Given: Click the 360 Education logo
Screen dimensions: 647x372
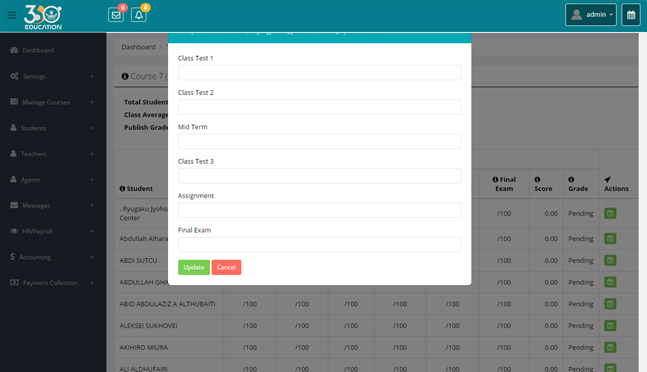Looking at the screenshot, I should 43,17.
